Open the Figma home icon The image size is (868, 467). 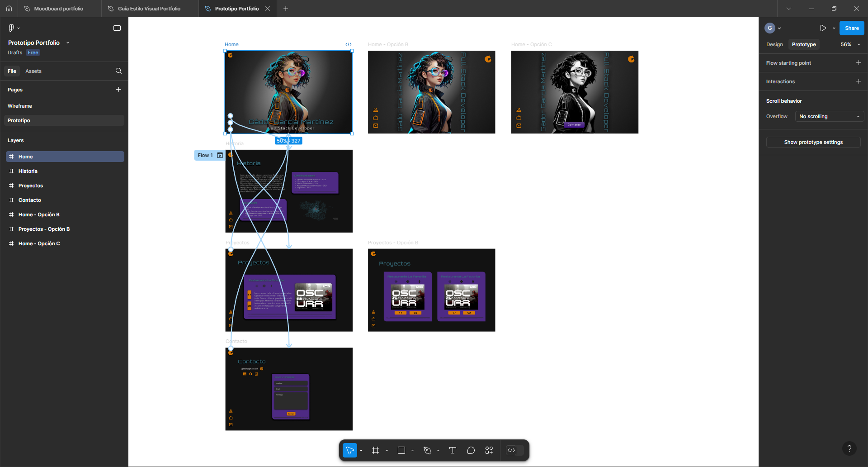(x=9, y=9)
